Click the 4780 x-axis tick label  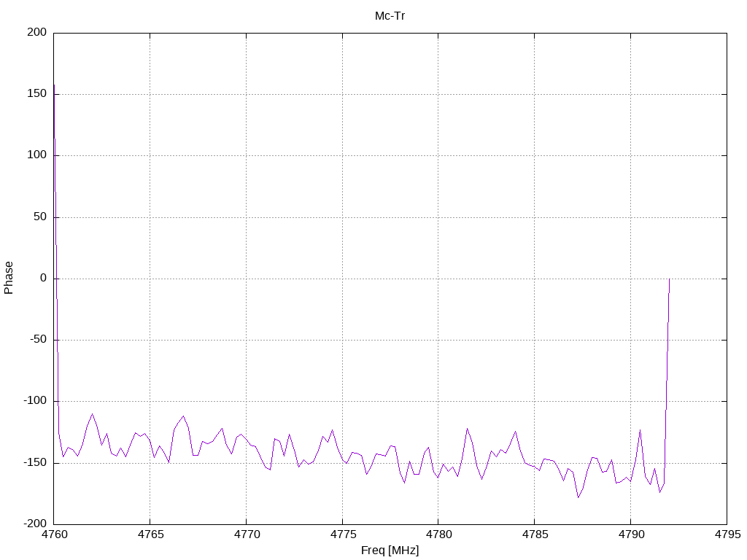pos(438,534)
